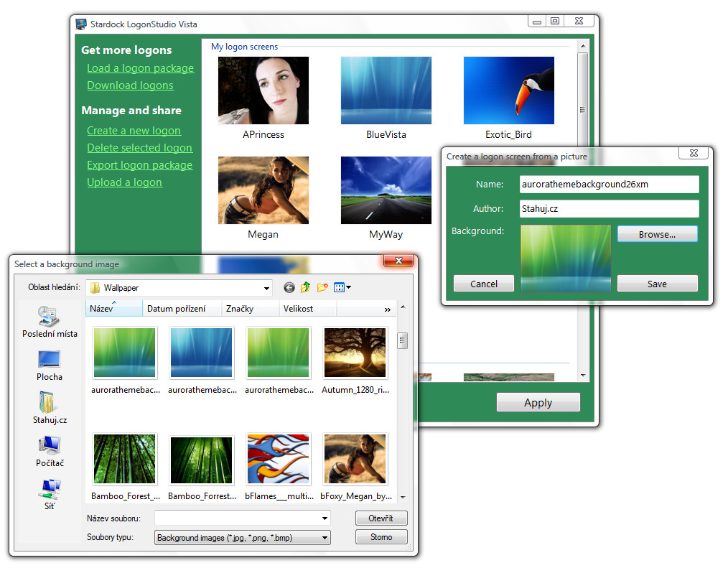Screen dimensions: 728x568
Task: Open Síť in the places bar
Action: click(50, 495)
